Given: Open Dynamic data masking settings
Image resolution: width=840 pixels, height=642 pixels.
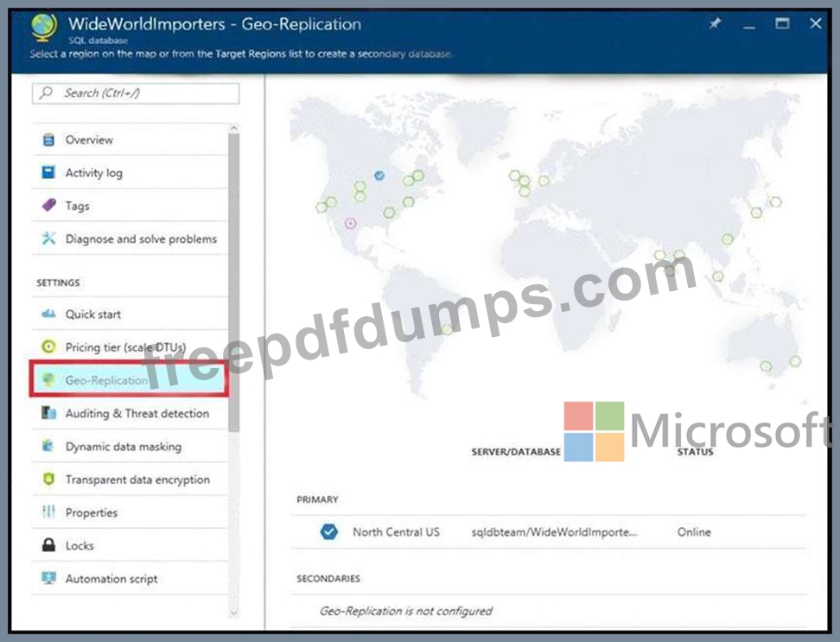Looking at the screenshot, I should (x=130, y=447).
